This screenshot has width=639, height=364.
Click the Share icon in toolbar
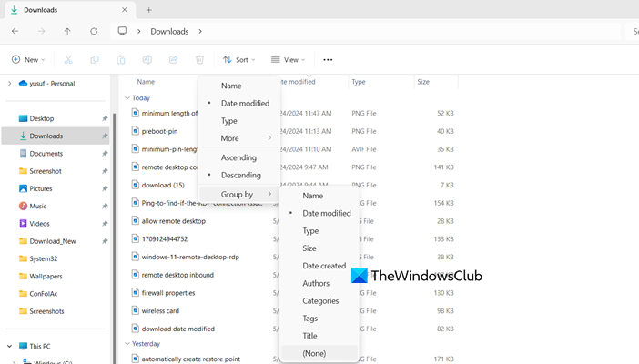coord(173,59)
